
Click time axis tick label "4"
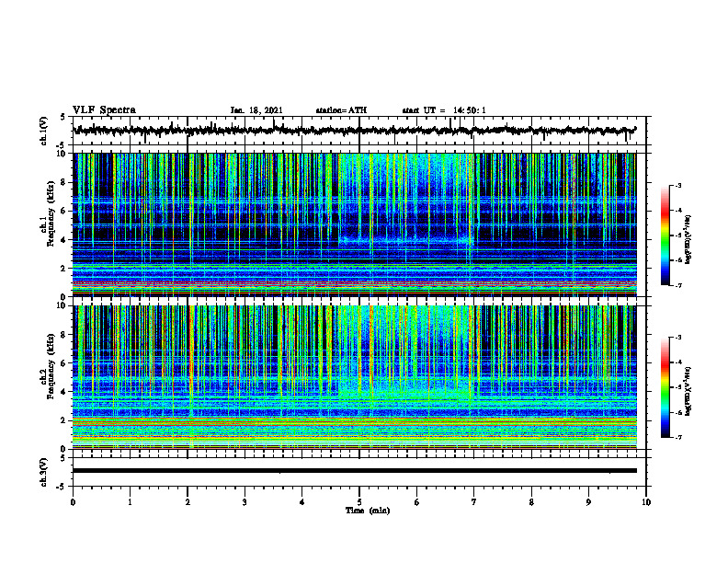(x=302, y=502)
